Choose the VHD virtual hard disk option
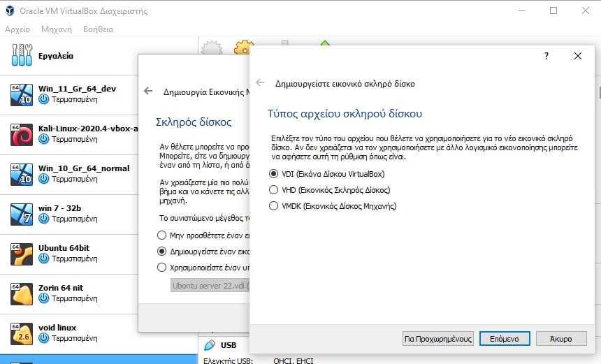This screenshot has height=364, width=601. [x=273, y=190]
